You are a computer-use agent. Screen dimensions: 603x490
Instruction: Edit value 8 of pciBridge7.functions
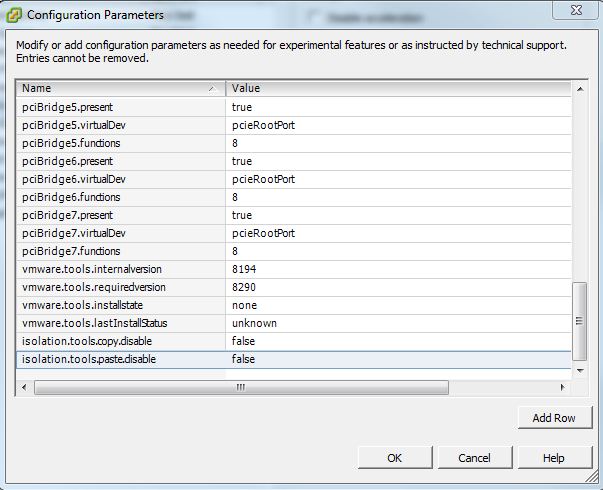tap(398, 251)
